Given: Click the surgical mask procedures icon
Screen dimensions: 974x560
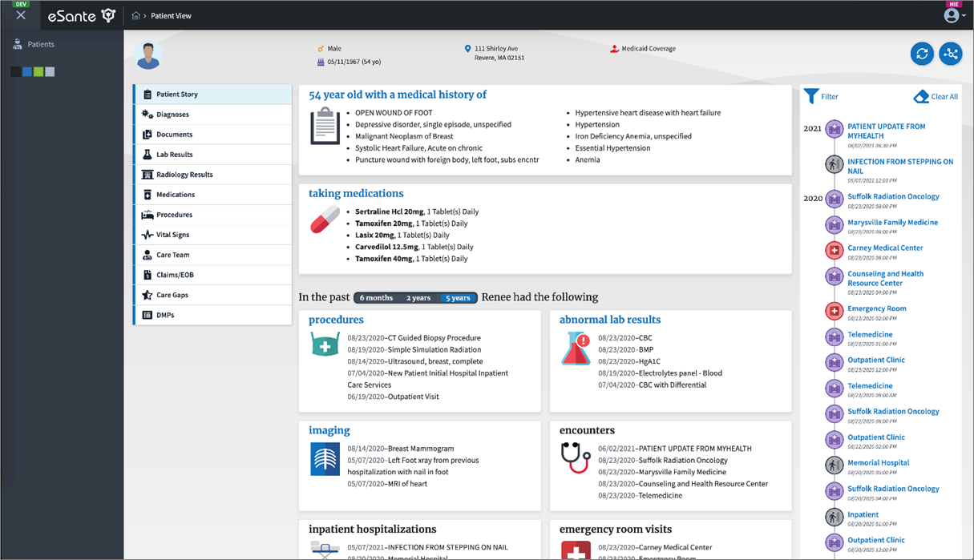Looking at the screenshot, I should 325,345.
